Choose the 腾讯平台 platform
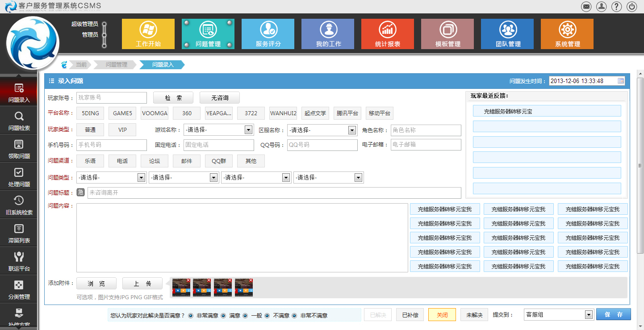 point(347,113)
